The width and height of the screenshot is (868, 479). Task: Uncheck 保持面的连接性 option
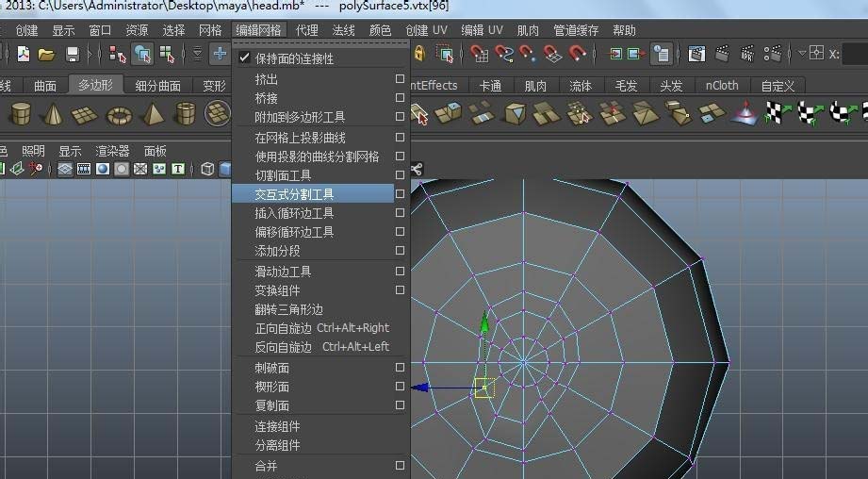point(244,58)
